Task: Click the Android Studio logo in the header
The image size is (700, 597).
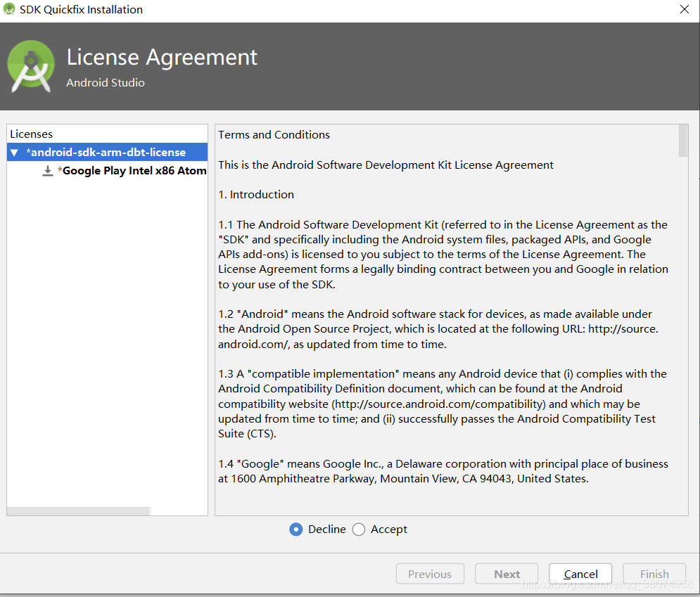Action: (x=31, y=67)
